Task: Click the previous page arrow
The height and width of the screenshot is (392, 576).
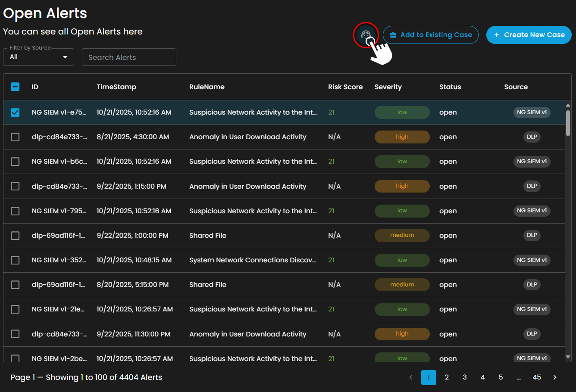Action: click(x=411, y=377)
